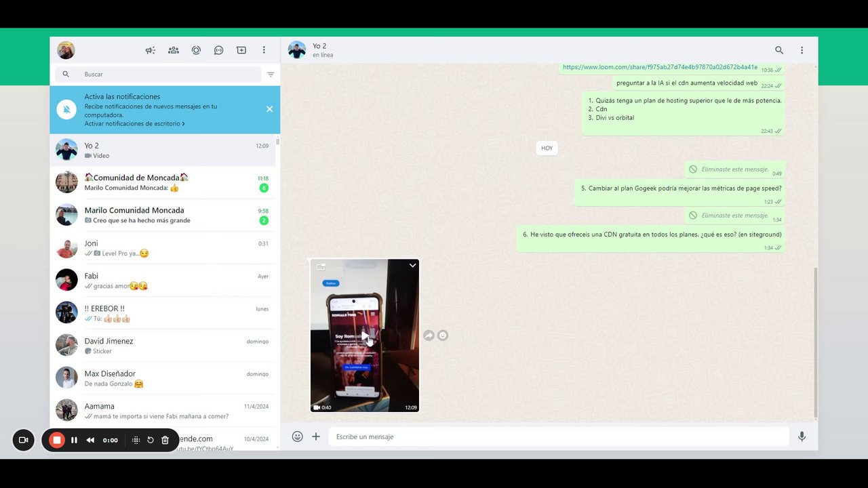Image resolution: width=868 pixels, height=488 pixels.
Task: Open the David Jimenez chat
Action: tap(163, 346)
